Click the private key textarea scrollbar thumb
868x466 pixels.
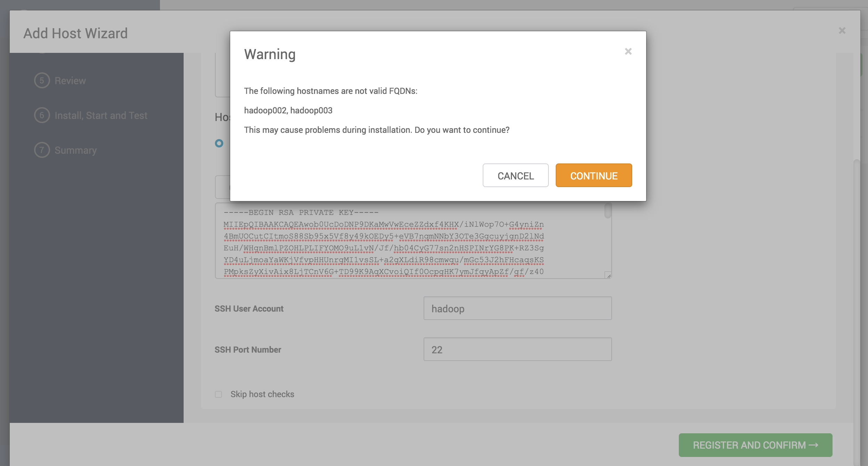click(608, 211)
